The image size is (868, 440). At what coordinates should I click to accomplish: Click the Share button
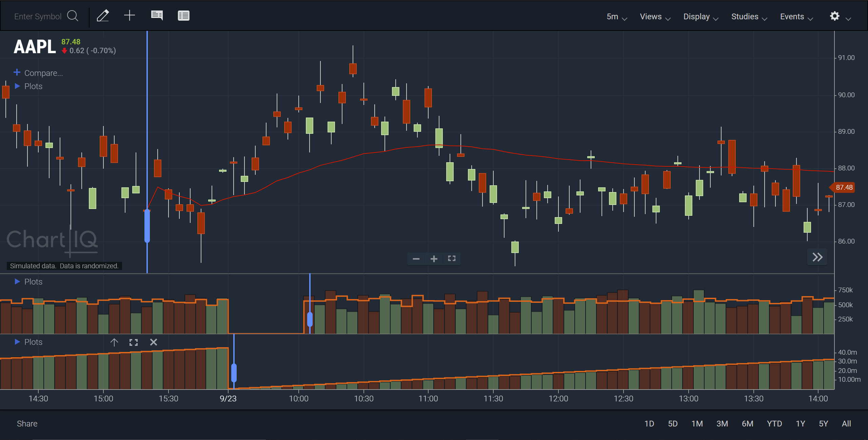27,424
